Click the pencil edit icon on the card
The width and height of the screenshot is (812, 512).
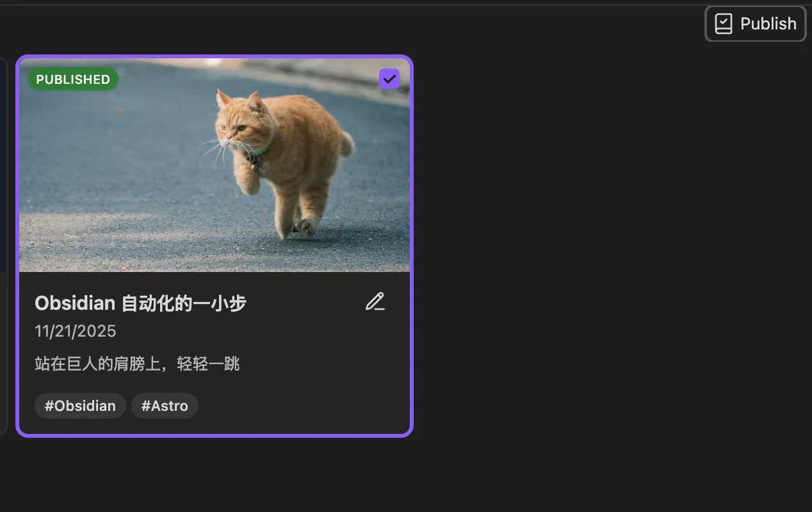pos(375,301)
